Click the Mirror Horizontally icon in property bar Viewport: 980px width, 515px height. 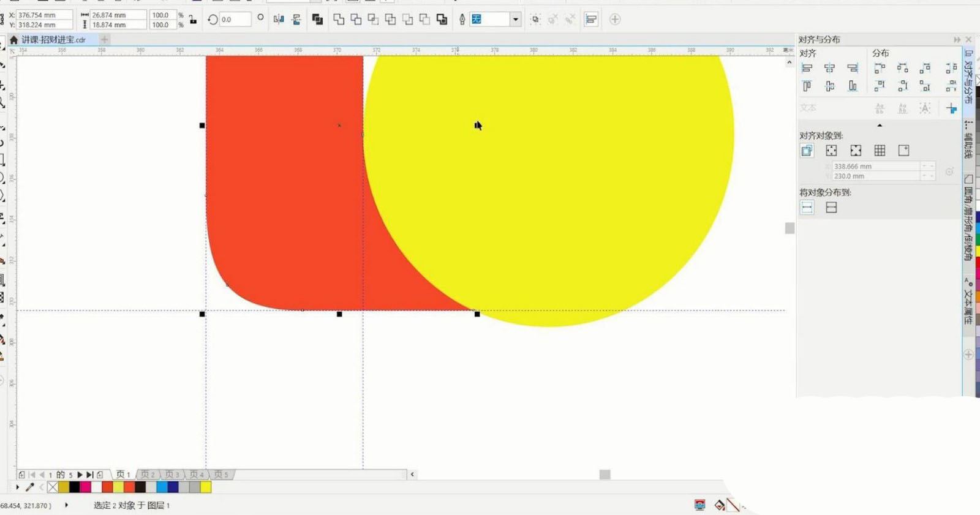279,20
